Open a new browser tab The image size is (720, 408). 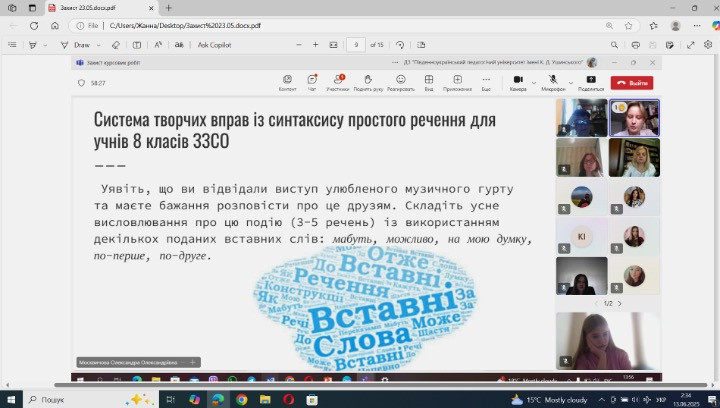point(168,8)
